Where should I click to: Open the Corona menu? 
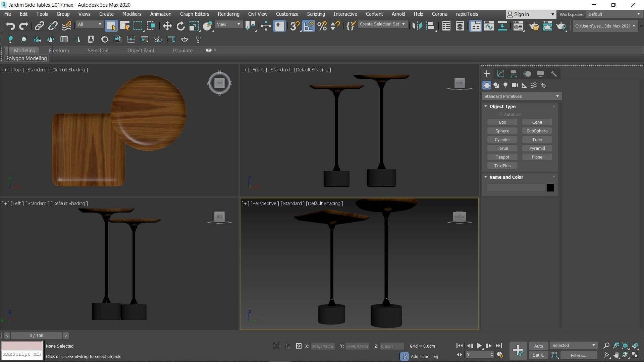(x=439, y=14)
